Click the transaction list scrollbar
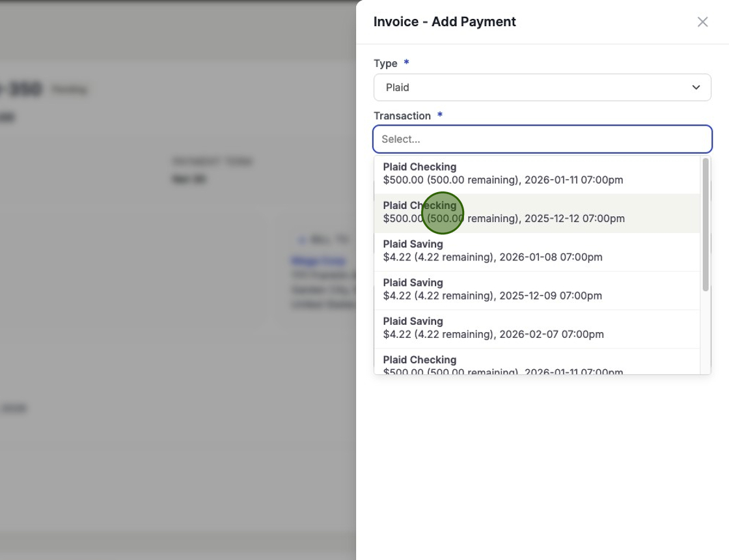Screen dimensions: 729x560 706,225
